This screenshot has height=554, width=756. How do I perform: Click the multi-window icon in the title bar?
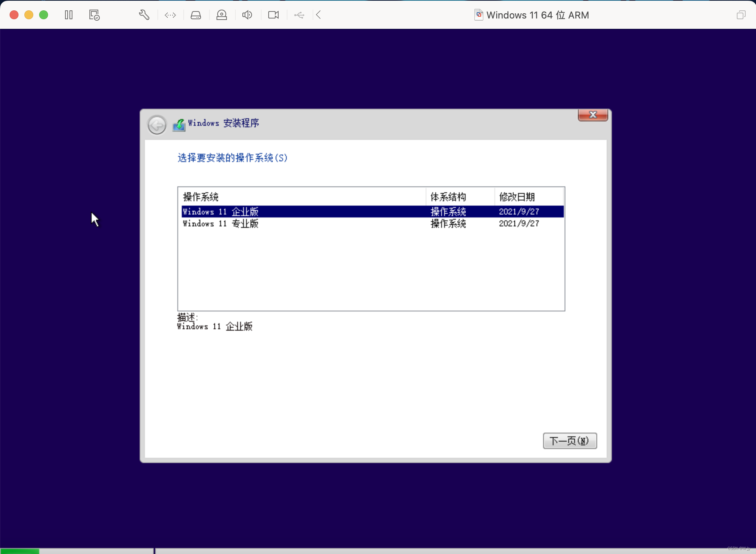click(741, 15)
